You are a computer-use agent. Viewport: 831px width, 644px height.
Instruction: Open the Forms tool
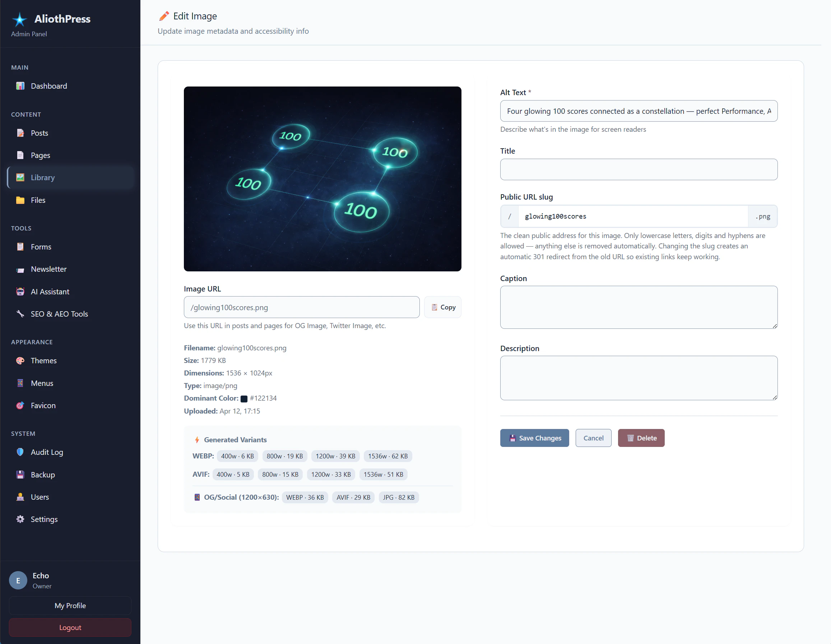[41, 247]
